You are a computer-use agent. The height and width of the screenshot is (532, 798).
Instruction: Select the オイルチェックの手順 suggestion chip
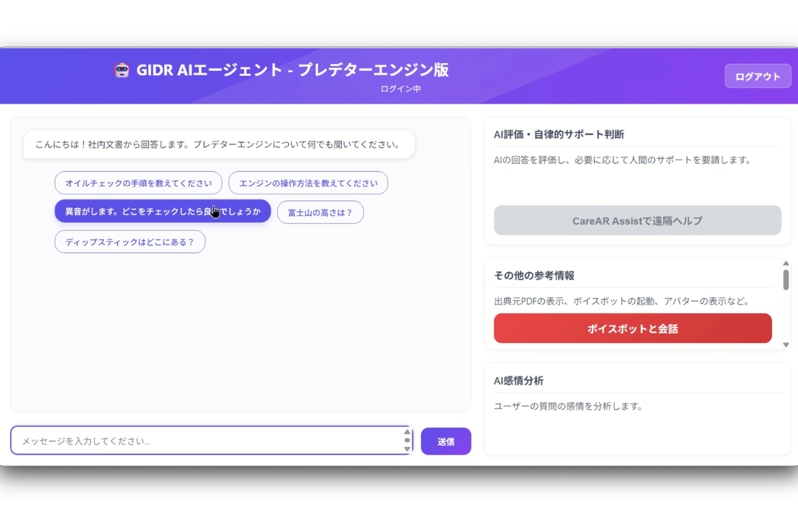[138, 183]
